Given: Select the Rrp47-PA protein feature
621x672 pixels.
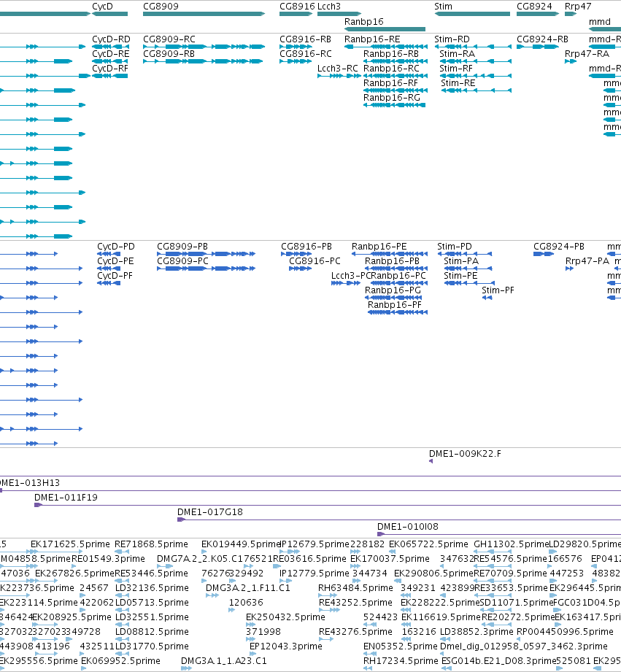Looking at the screenshot, I should tap(570, 269).
